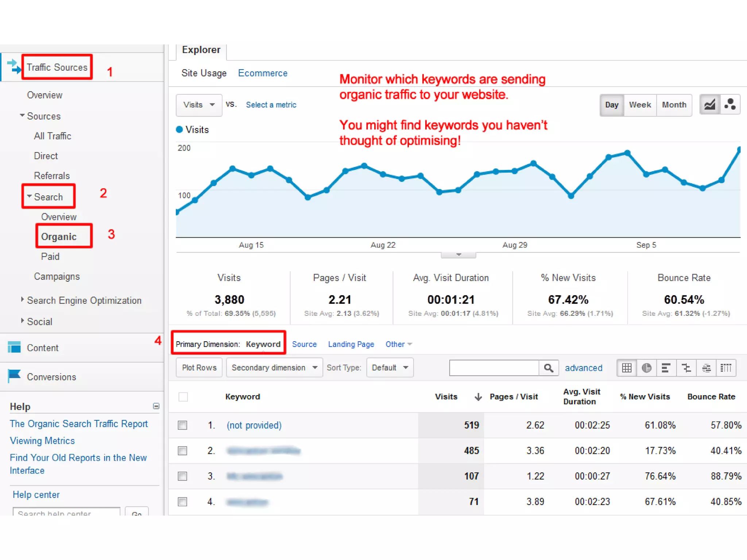Open the Sort Type Default dropdown

(390, 367)
